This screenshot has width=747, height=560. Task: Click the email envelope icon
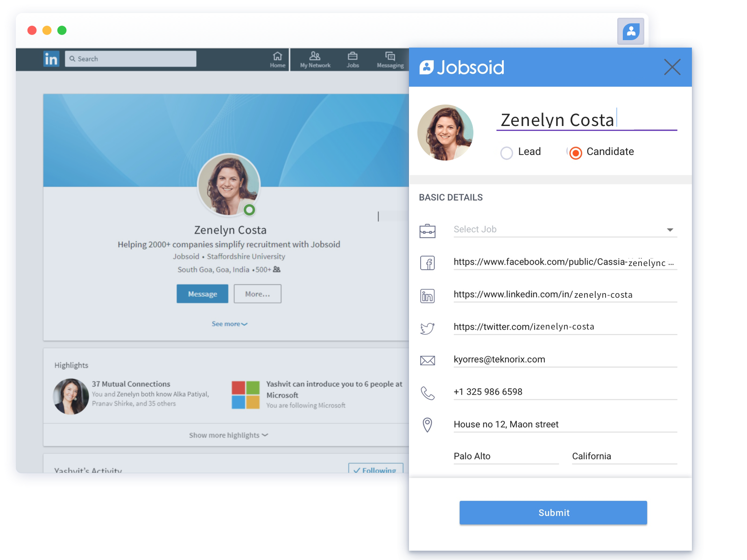click(x=427, y=360)
